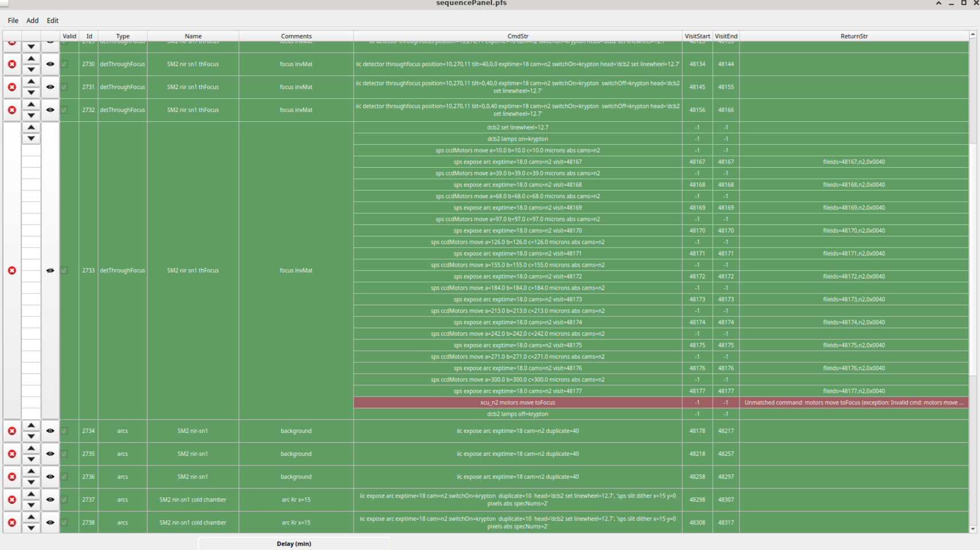Click the move-up arrow for row 2731
Viewport: 980px width, 550px height.
pyautogui.click(x=31, y=82)
